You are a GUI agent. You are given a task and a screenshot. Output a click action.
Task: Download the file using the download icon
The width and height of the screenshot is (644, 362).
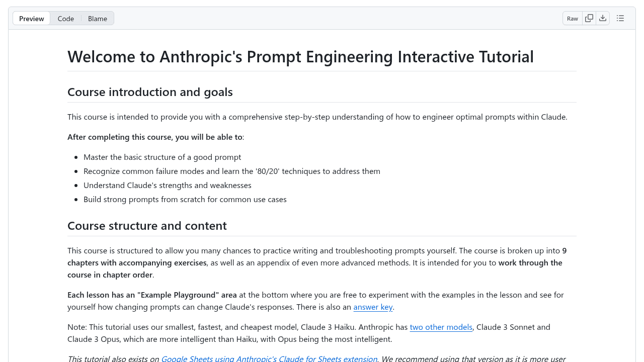(x=603, y=18)
